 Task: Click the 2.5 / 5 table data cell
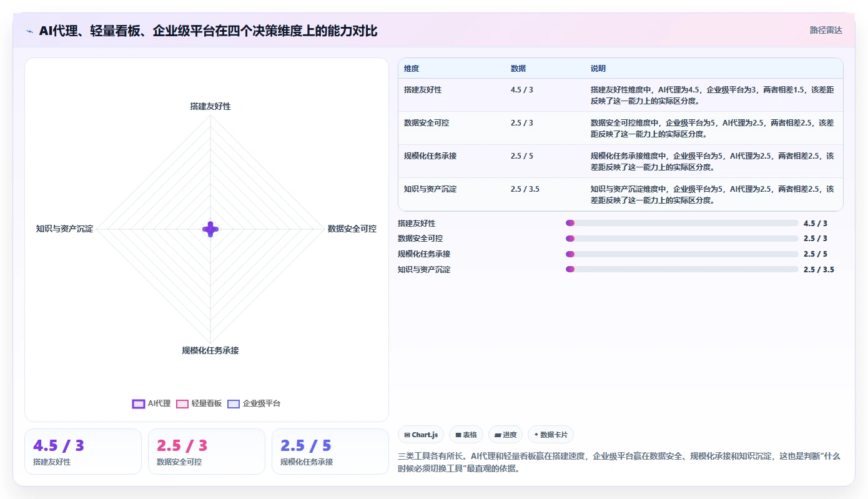(x=522, y=156)
